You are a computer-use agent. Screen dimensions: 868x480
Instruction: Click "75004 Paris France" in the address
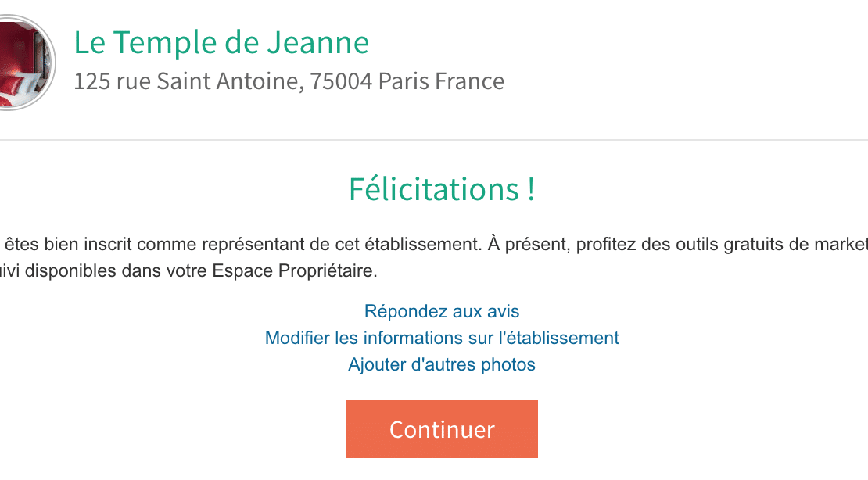click(407, 81)
